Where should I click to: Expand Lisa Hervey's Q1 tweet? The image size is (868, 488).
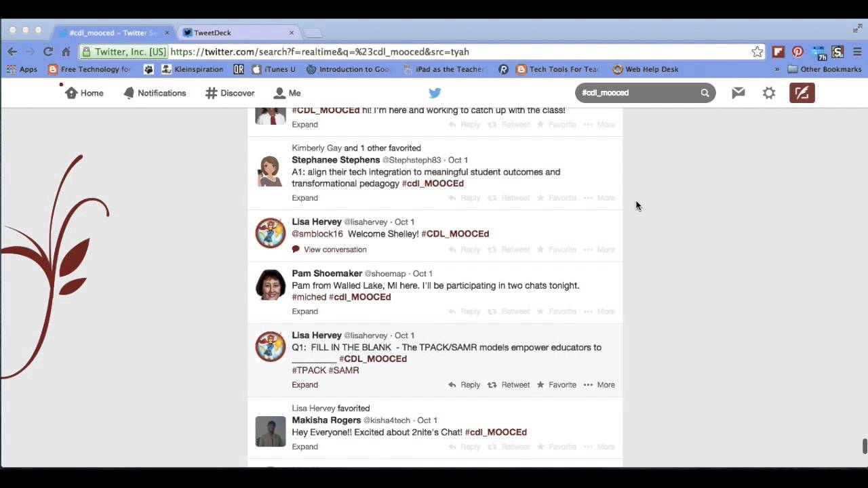point(304,384)
